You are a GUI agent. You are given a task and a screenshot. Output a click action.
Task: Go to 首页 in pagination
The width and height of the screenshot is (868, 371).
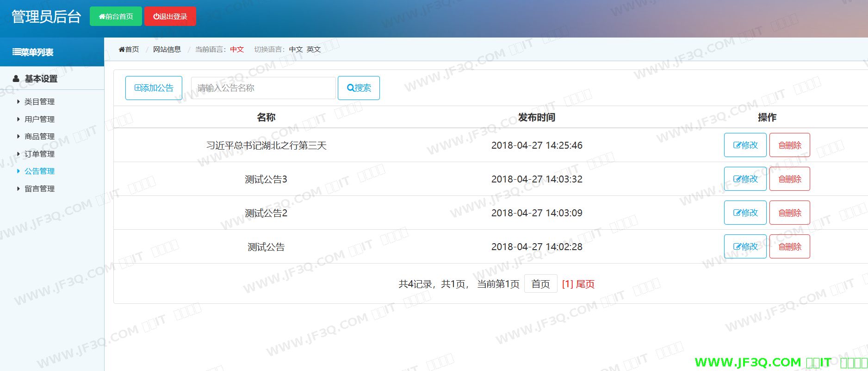pos(540,284)
